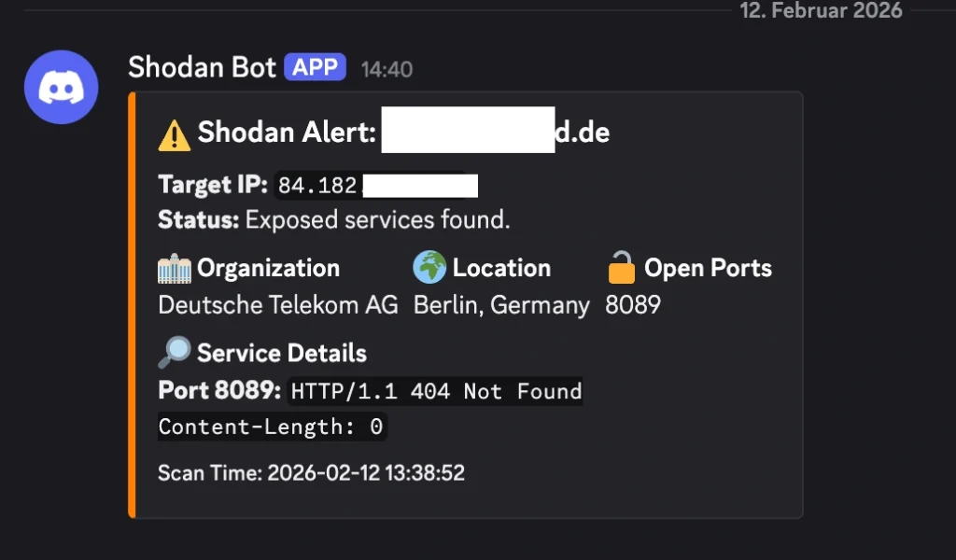Open the Shodan Bot username profile
The image size is (956, 560).
[202, 67]
